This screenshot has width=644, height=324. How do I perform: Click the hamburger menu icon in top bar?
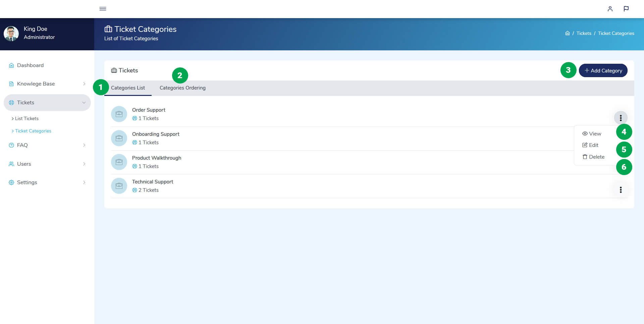103,9
